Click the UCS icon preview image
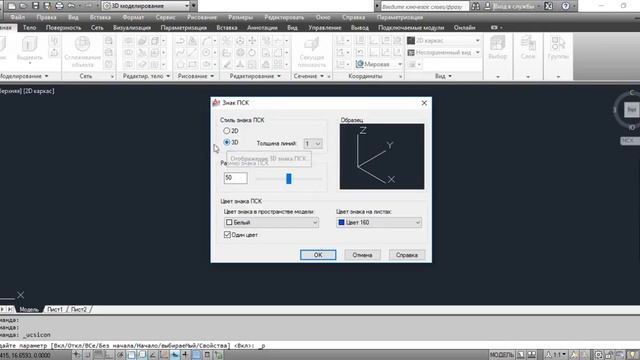Image resolution: width=640 pixels, height=360 pixels. pos(382,157)
